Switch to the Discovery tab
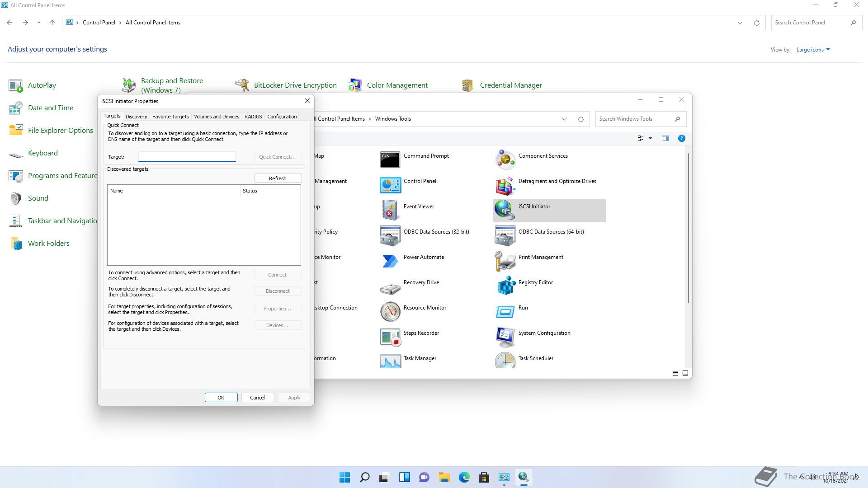This screenshot has width=868, height=488. click(x=136, y=117)
